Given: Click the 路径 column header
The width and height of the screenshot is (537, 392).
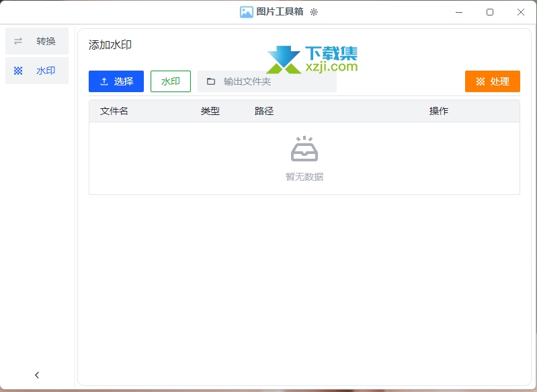Looking at the screenshot, I should pos(264,111).
